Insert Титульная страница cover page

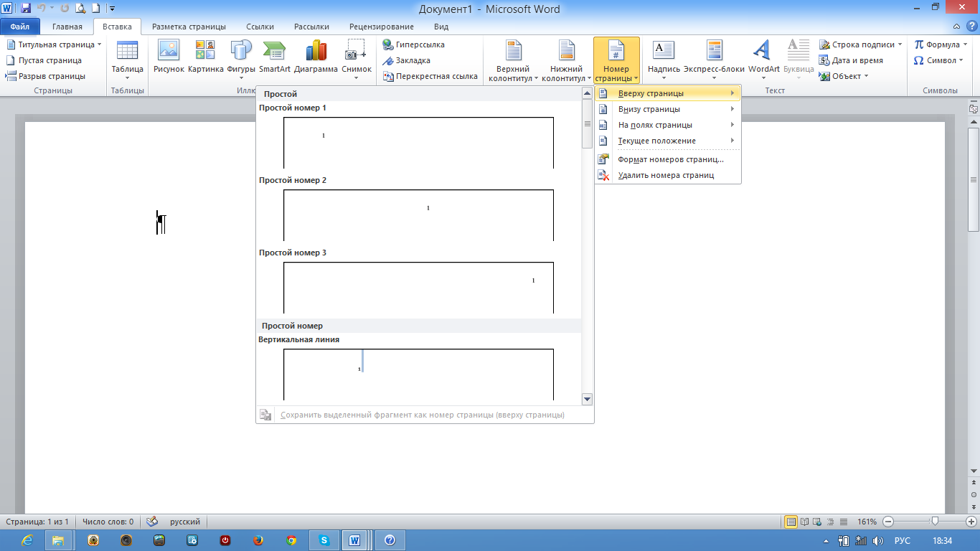pos(54,44)
